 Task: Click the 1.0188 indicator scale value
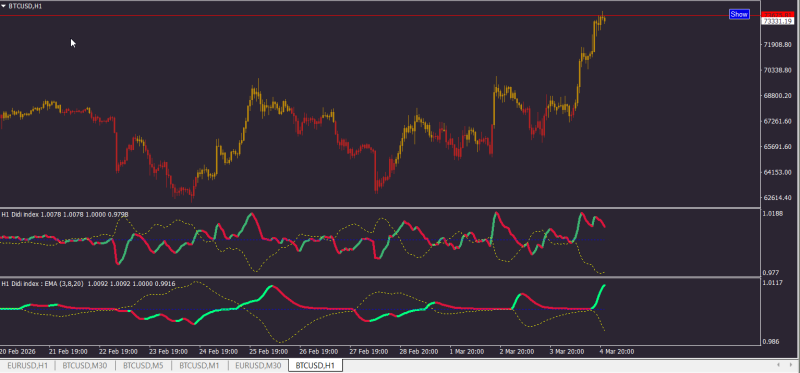coord(772,214)
